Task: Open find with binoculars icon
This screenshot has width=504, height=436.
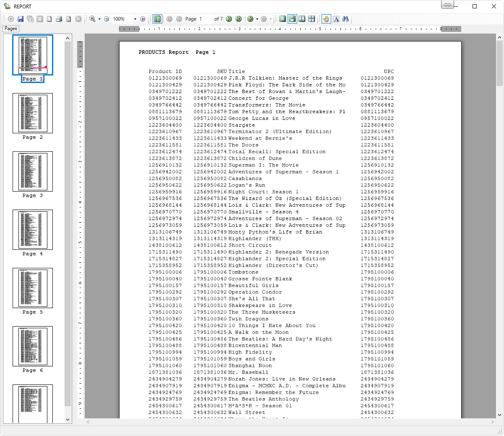Action: [346, 19]
